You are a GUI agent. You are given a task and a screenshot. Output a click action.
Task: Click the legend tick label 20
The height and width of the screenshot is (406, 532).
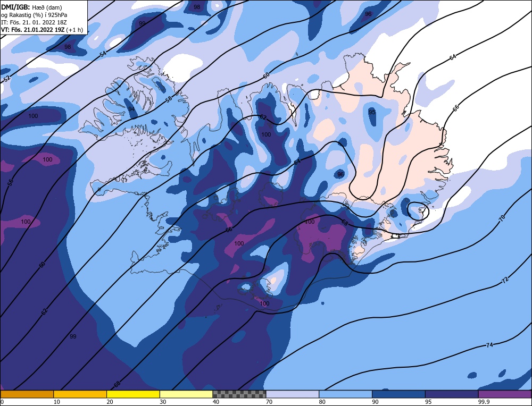110,402
